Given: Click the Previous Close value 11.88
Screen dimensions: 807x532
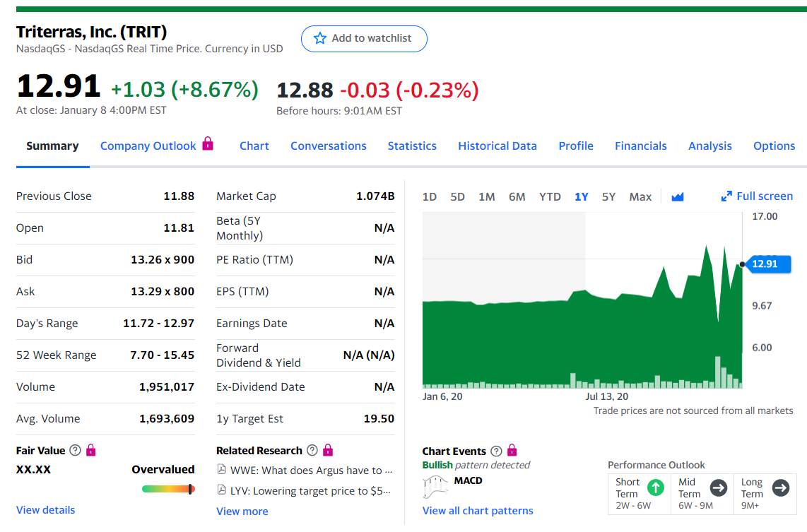Looking at the screenshot, I should [179, 196].
